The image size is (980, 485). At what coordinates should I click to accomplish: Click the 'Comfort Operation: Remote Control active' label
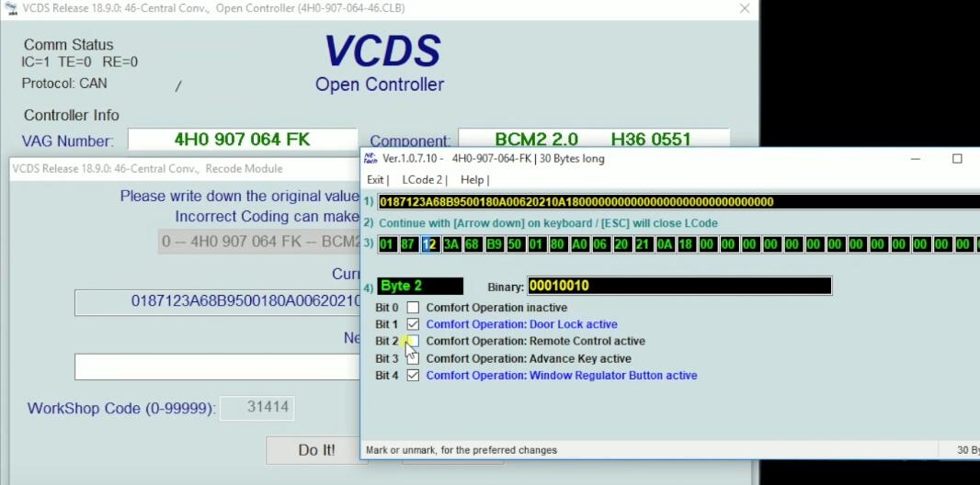click(x=536, y=342)
